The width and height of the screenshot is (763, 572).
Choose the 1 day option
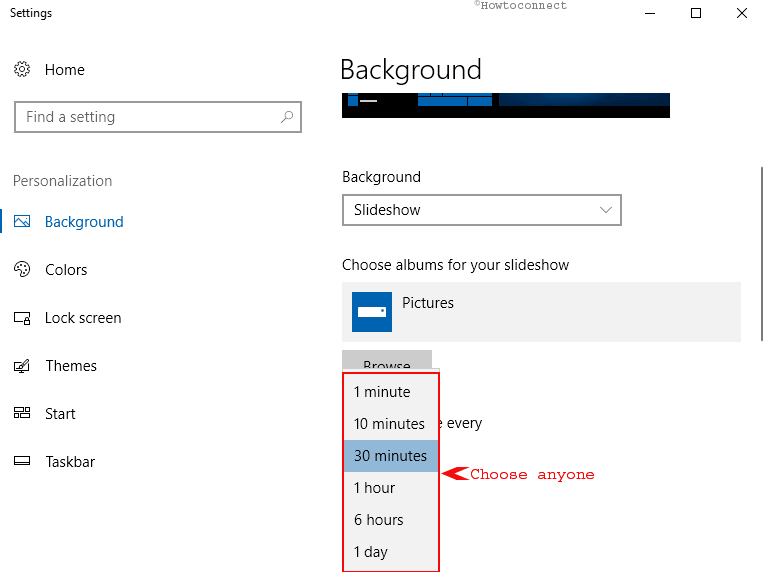[x=391, y=552]
